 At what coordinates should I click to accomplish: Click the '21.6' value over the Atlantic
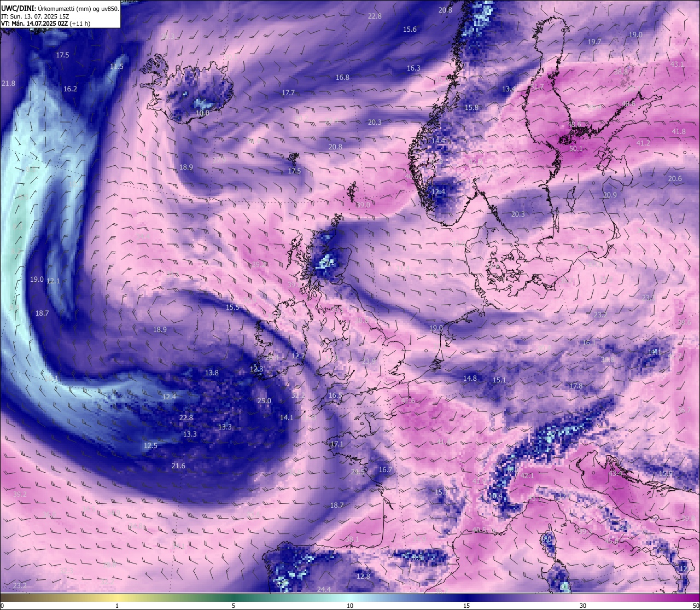coord(178,466)
